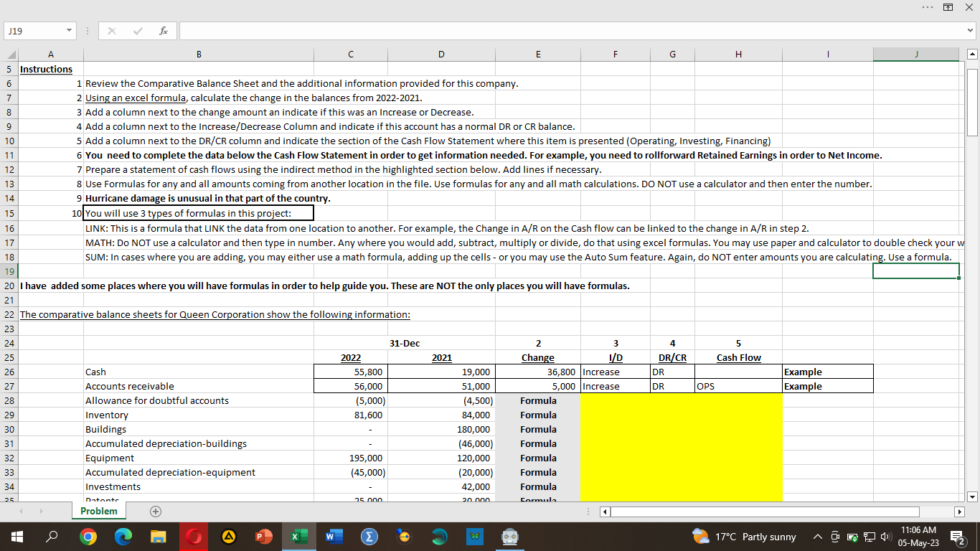
Task: Click horizontal scrollbar right arrow
Action: 959,512
